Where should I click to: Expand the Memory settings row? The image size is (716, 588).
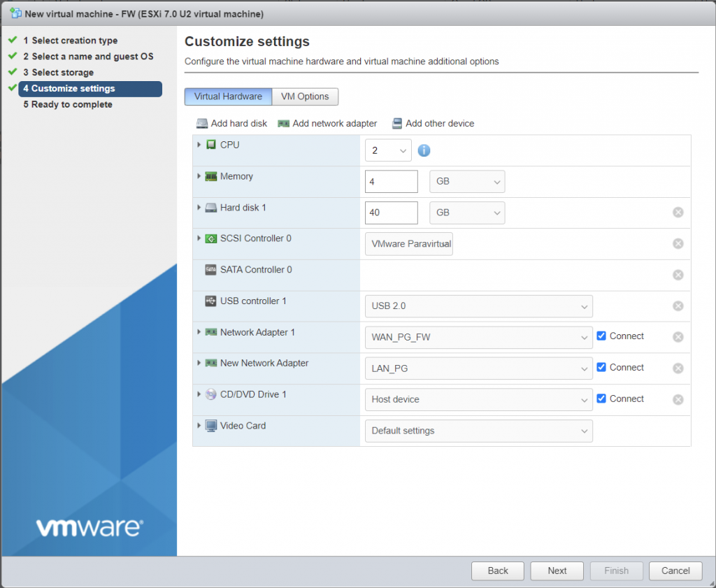(199, 176)
